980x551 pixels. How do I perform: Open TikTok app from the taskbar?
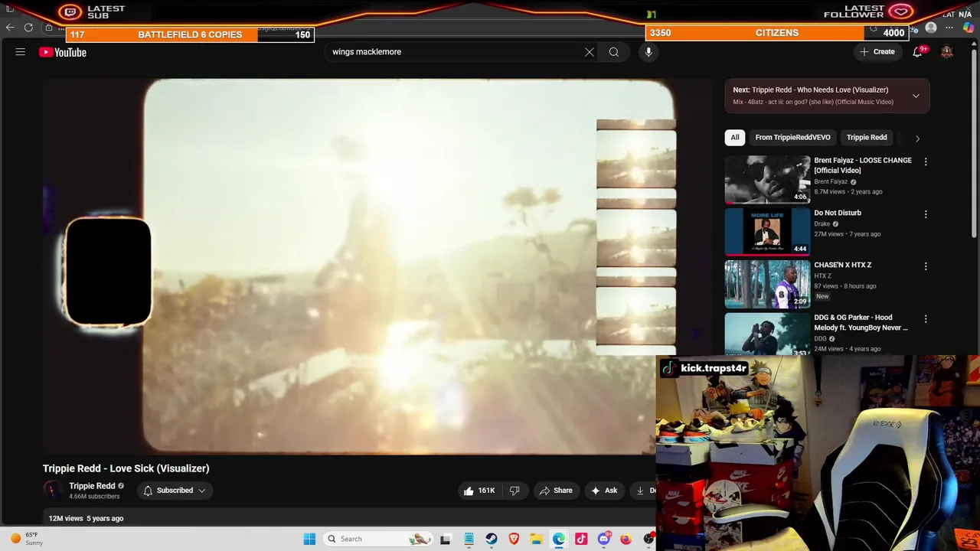581,539
